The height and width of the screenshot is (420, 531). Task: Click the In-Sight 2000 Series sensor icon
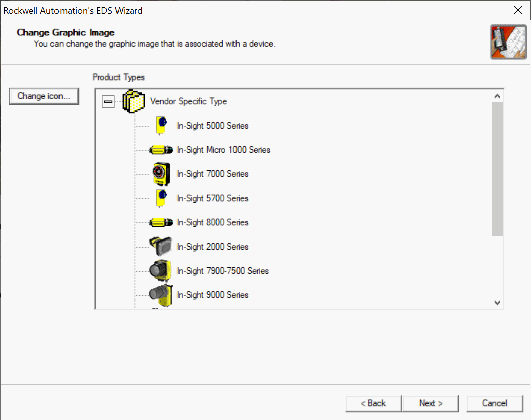161,246
